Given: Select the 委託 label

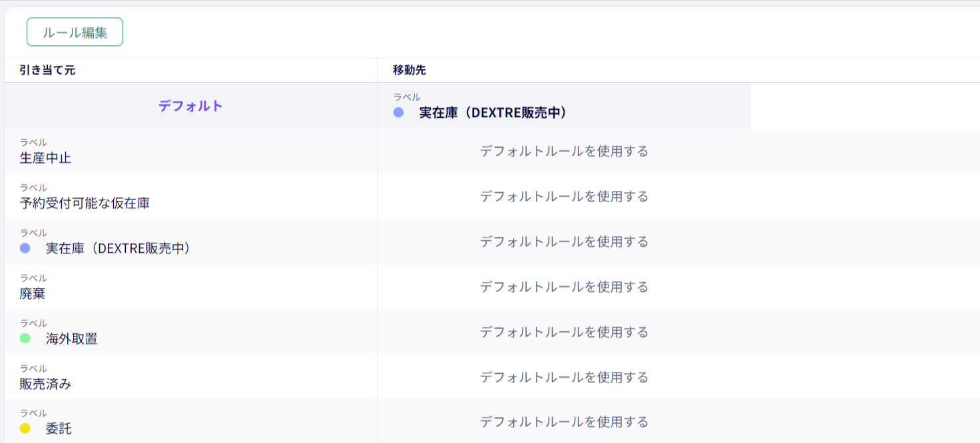Looking at the screenshot, I should tap(59, 429).
